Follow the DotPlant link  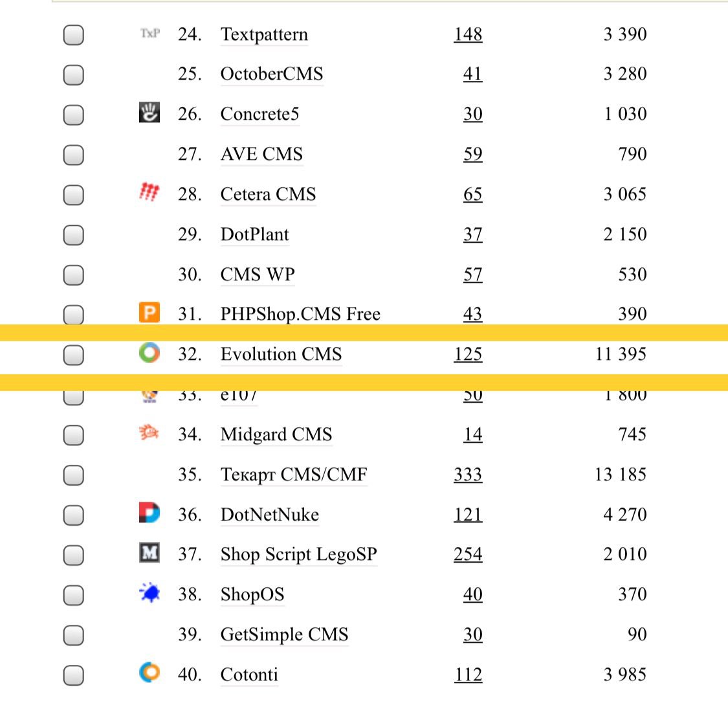254,234
